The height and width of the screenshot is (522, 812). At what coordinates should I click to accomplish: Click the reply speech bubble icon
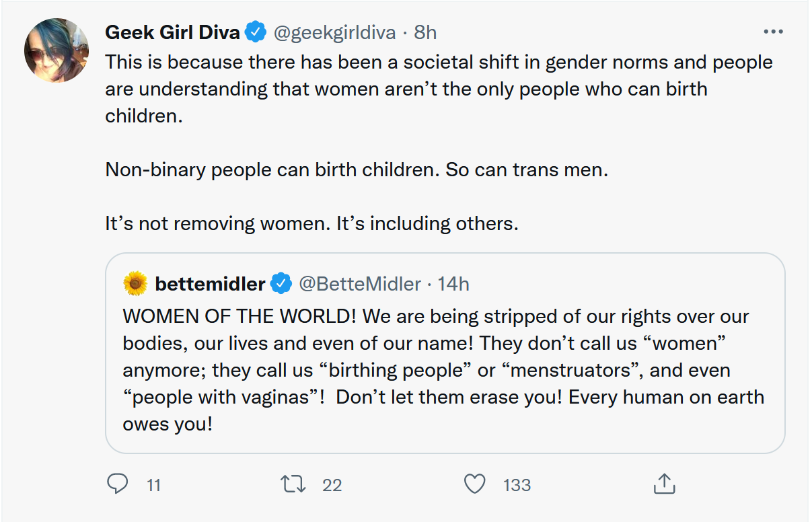pos(118,484)
